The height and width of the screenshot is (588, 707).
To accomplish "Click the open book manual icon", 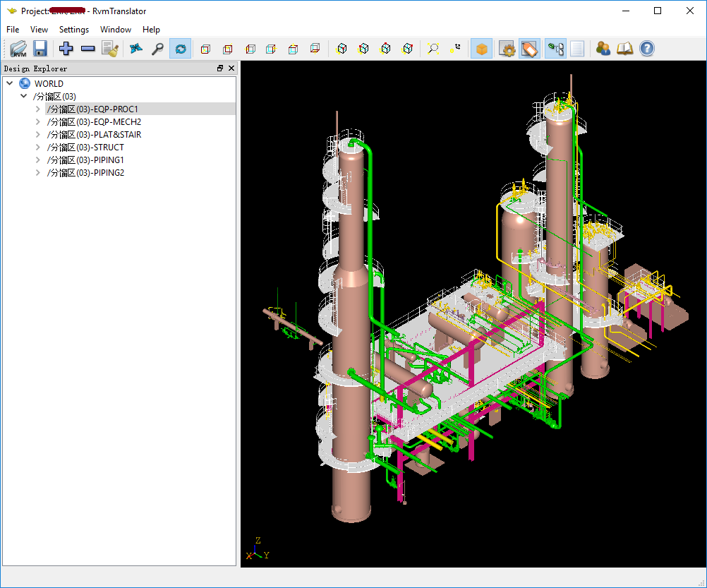I will 624,49.
